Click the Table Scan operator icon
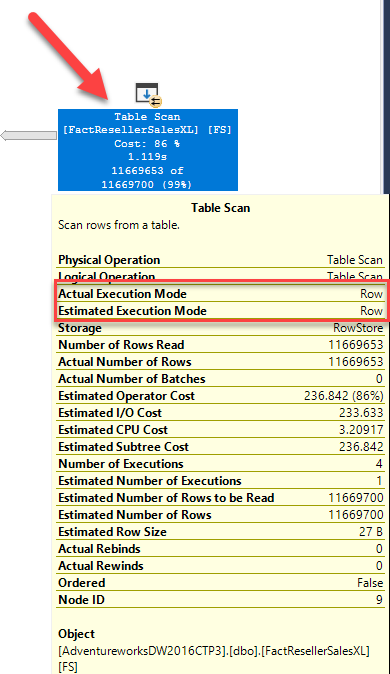The width and height of the screenshot is (390, 674). (x=147, y=92)
